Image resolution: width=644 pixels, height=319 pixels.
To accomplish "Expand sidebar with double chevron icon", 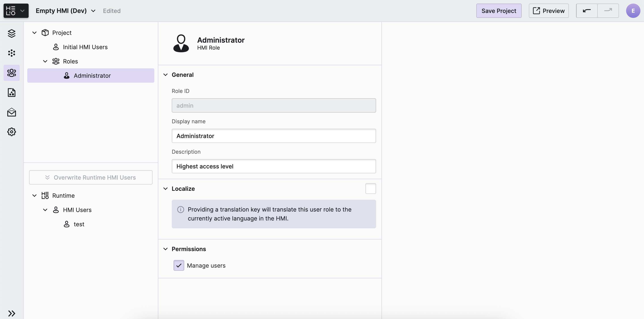I will pos(11,313).
